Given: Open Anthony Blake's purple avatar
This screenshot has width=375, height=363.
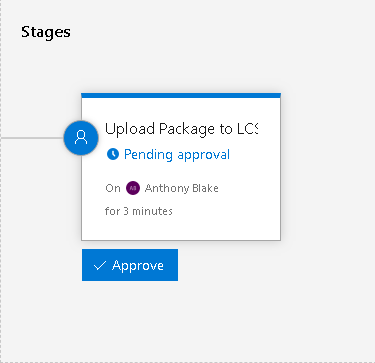Looking at the screenshot, I should coord(133,188).
